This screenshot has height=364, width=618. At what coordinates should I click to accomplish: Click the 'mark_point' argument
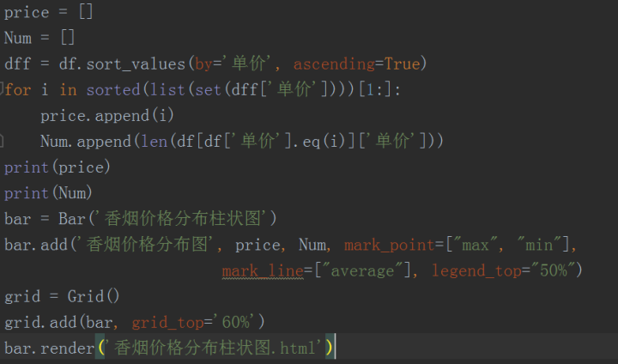[x=389, y=246]
